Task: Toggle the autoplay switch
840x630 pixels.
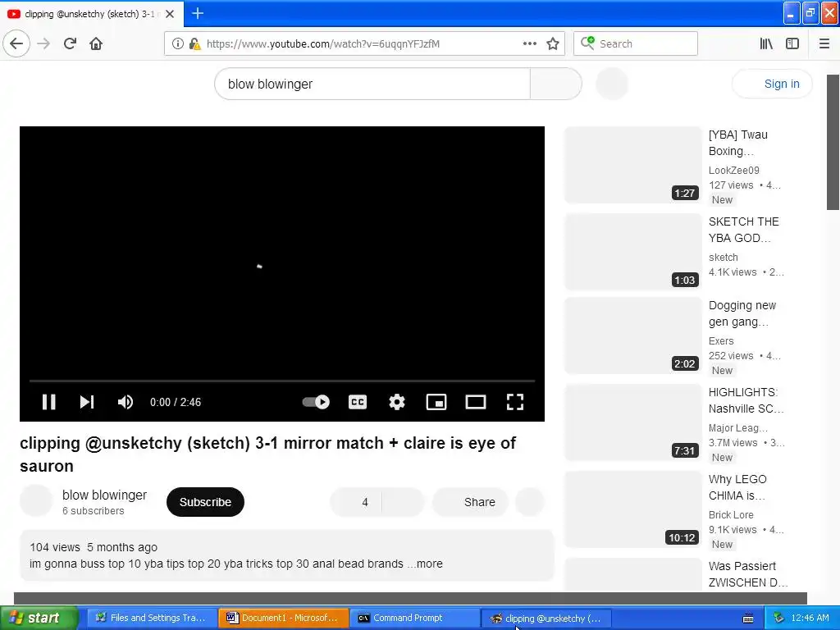Action: 316,402
